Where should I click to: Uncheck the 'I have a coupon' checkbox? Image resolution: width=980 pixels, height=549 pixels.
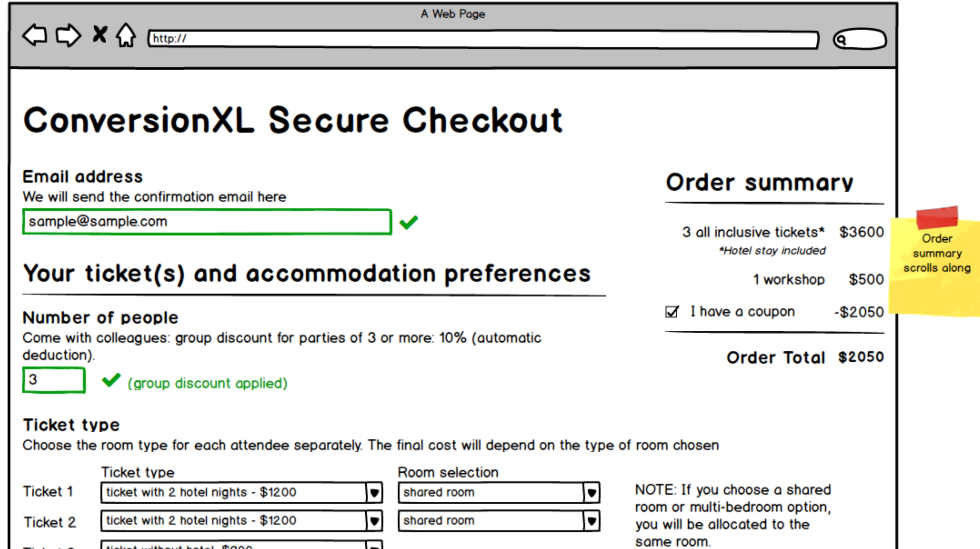672,311
